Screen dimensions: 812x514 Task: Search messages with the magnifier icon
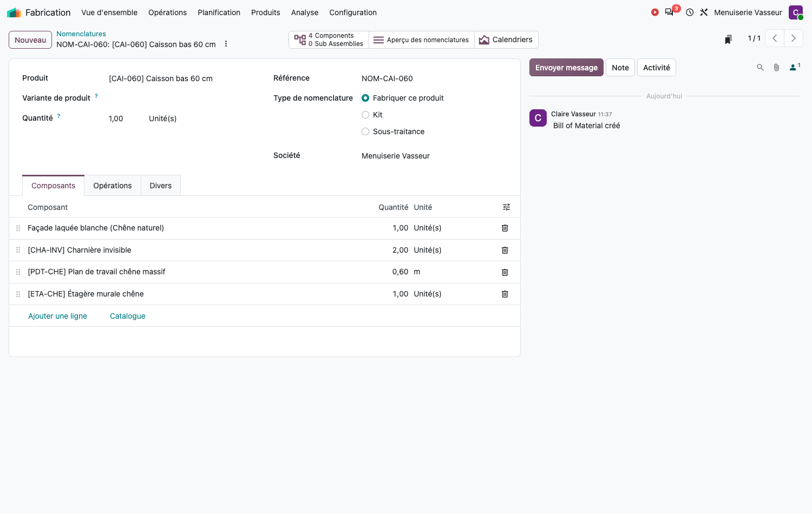761,68
